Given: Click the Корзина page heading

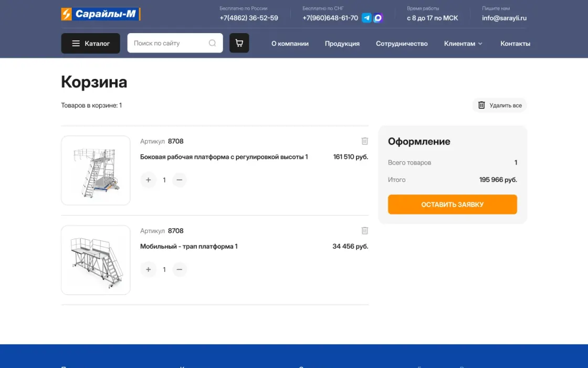Looking at the screenshot, I should pyautogui.click(x=94, y=82).
